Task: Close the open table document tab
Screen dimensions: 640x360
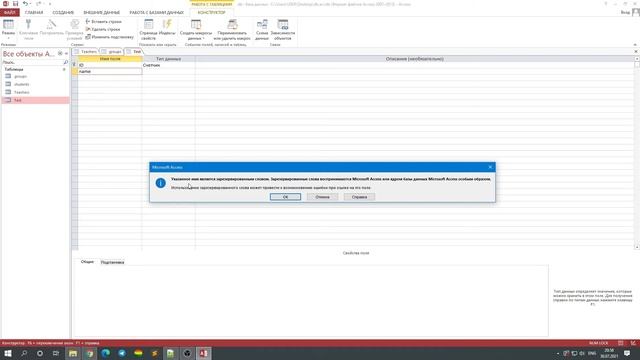Action: pos(636,51)
